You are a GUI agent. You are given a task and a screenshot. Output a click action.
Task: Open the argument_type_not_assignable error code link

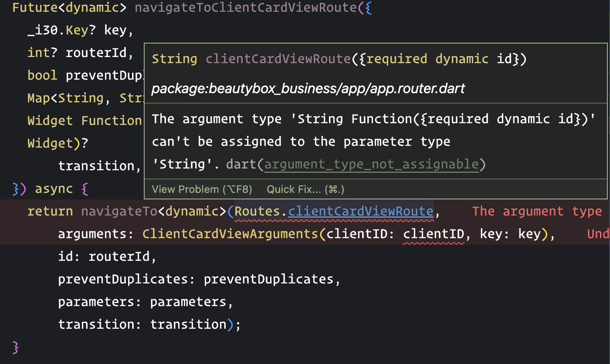[x=371, y=165]
